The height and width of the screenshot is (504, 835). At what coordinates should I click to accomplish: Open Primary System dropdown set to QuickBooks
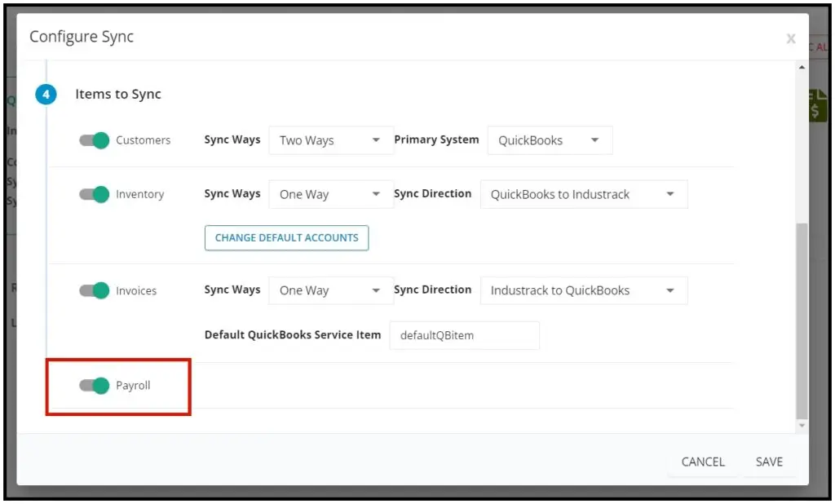coord(550,140)
